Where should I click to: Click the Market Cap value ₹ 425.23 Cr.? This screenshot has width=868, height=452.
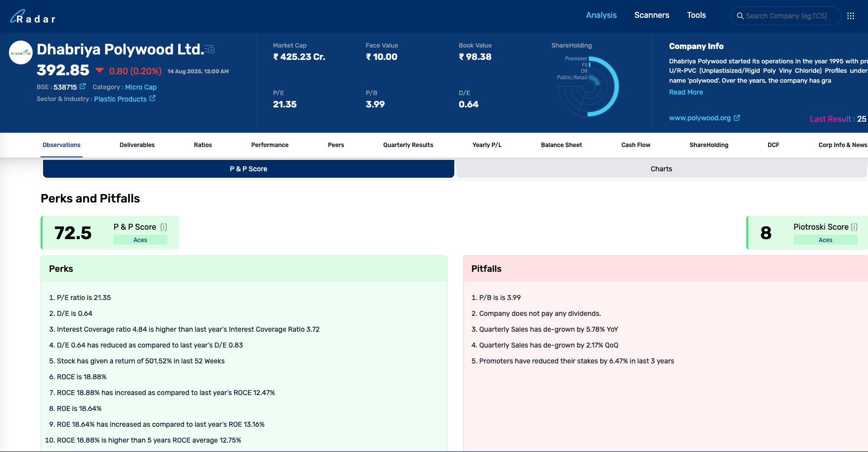click(299, 57)
